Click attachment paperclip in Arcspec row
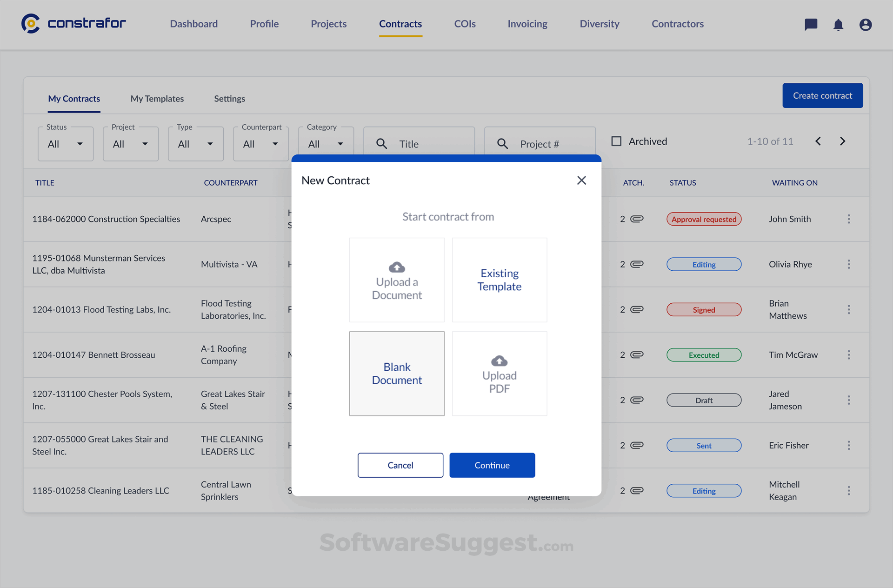The image size is (893, 588). point(637,219)
